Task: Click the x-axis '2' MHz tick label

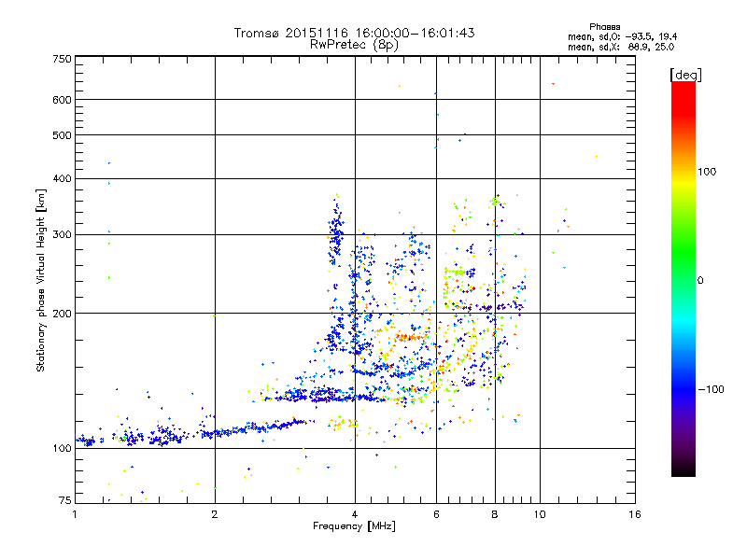Action: (215, 514)
